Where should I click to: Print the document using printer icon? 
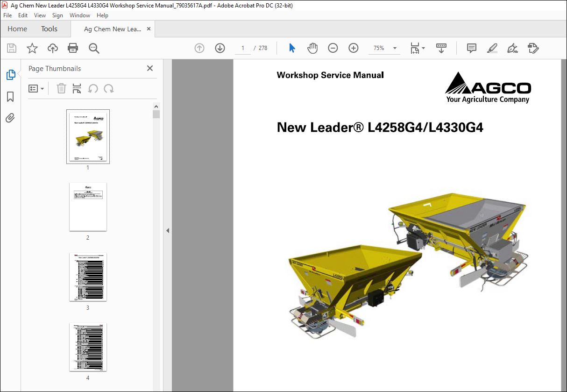click(x=73, y=48)
